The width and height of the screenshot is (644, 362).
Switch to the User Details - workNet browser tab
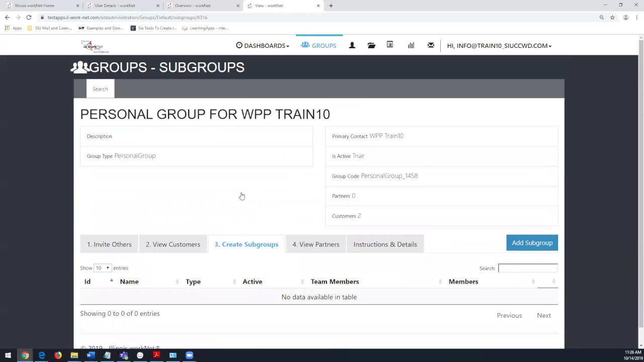click(123, 6)
